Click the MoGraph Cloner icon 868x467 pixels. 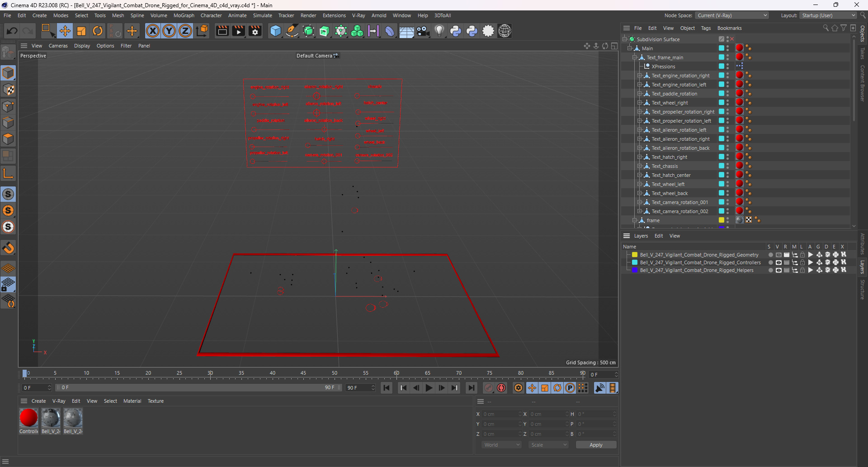[x=357, y=31]
